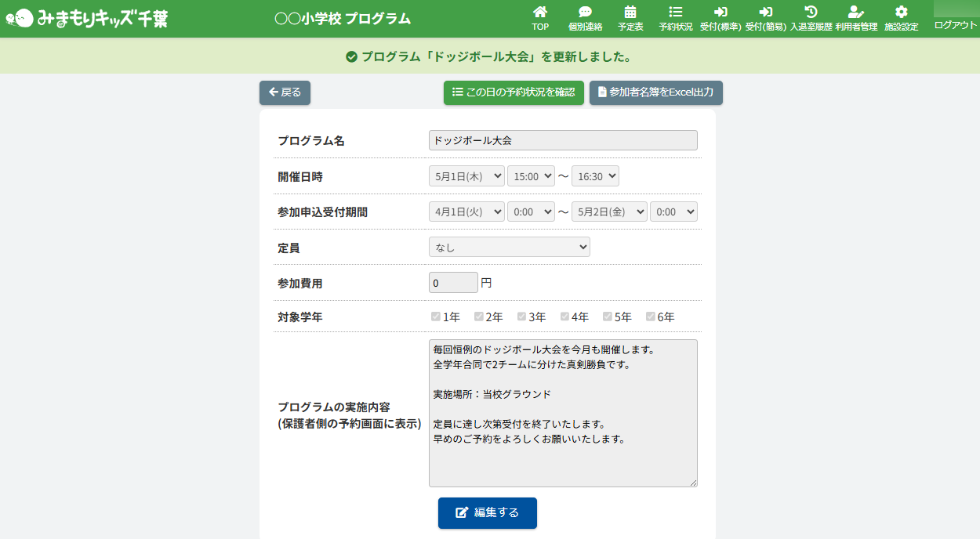Toggle the 3年 grade checkbox
980x539 pixels.
522,317
